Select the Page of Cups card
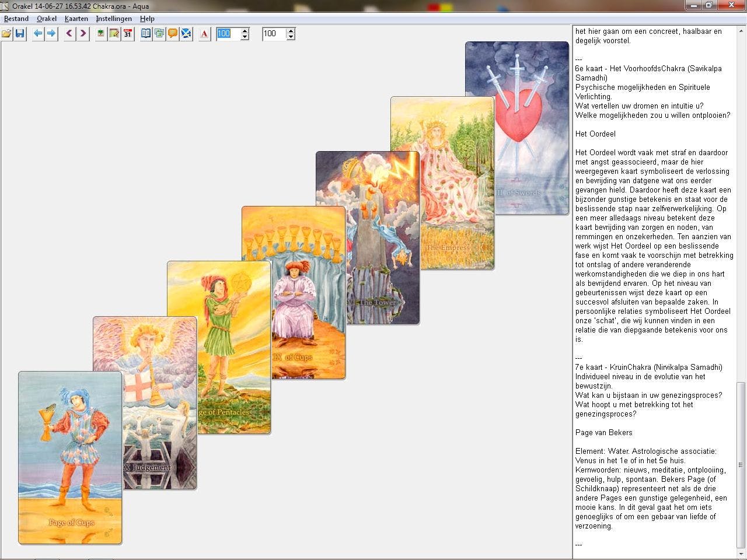 pos(70,458)
